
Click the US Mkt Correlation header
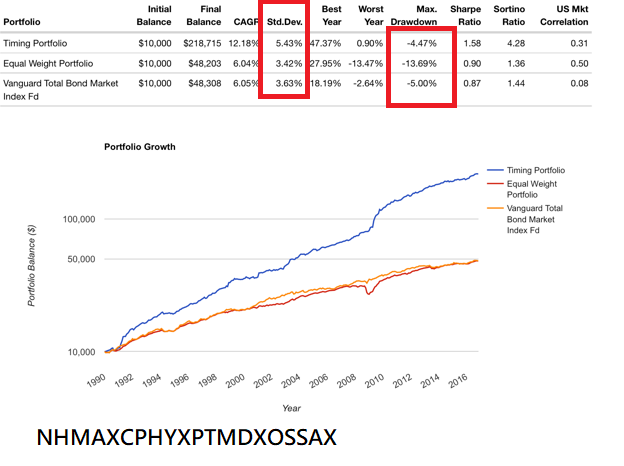[x=564, y=16]
